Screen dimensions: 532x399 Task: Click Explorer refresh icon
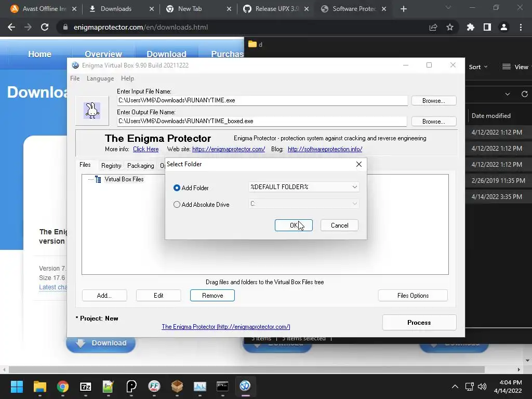[525, 94]
